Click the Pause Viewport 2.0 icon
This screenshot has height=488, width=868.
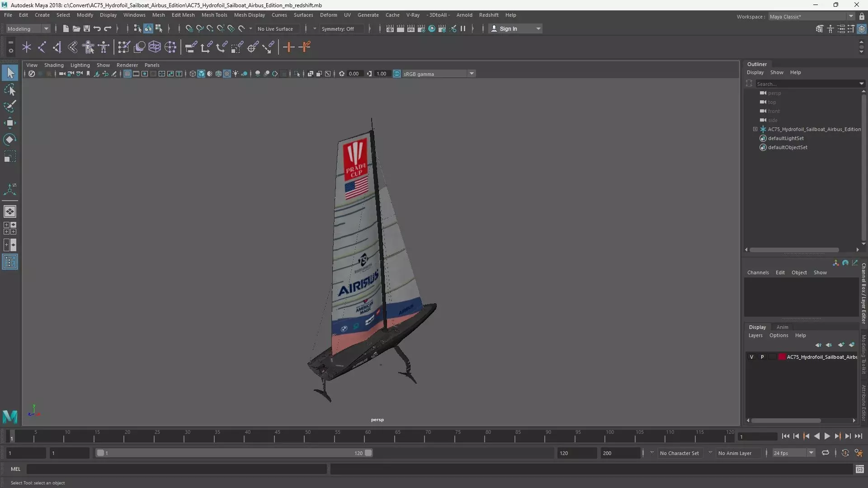coord(463,28)
